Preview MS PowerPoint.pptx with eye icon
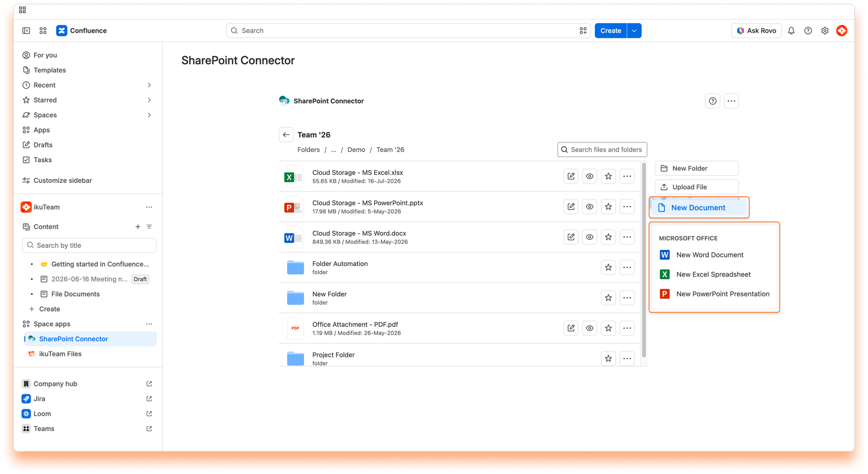This screenshot has height=474, width=868. pos(590,206)
